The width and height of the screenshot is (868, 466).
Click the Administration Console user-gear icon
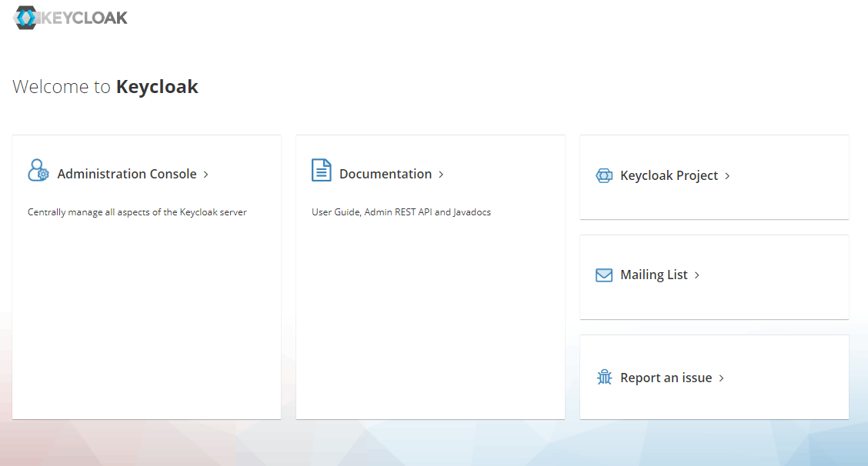tap(38, 170)
